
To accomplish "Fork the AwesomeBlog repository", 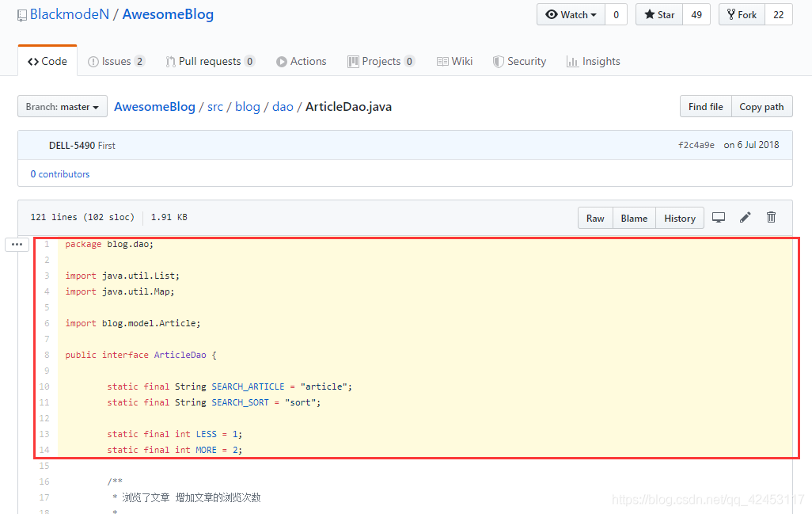I will (742, 14).
